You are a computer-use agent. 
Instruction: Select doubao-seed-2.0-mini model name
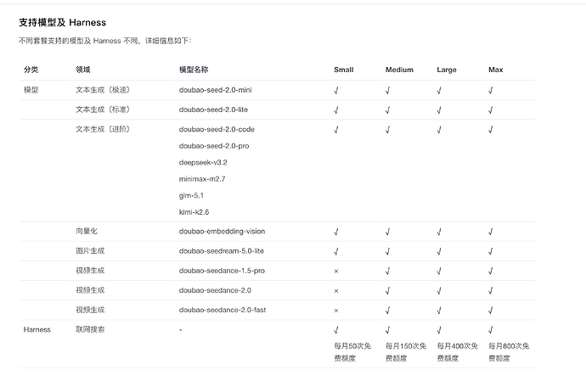215,90
